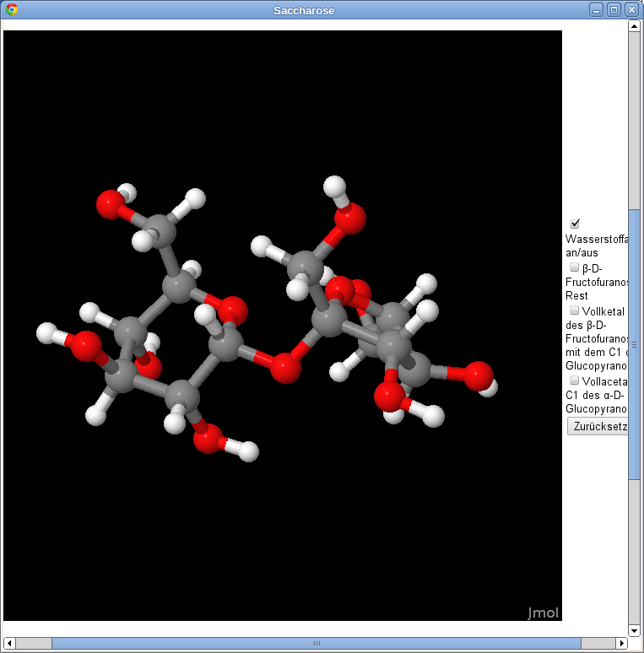The height and width of the screenshot is (653, 644).
Task: Click the vertical scrollbar down arrow
Action: 634,630
